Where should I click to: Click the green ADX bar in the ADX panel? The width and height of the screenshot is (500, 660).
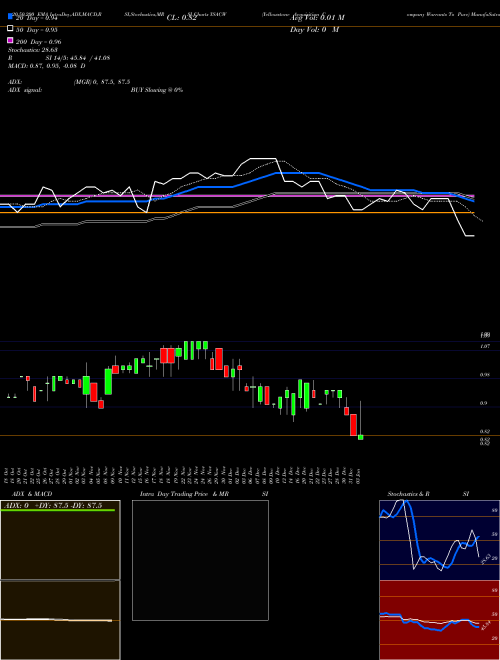[x=58, y=510]
